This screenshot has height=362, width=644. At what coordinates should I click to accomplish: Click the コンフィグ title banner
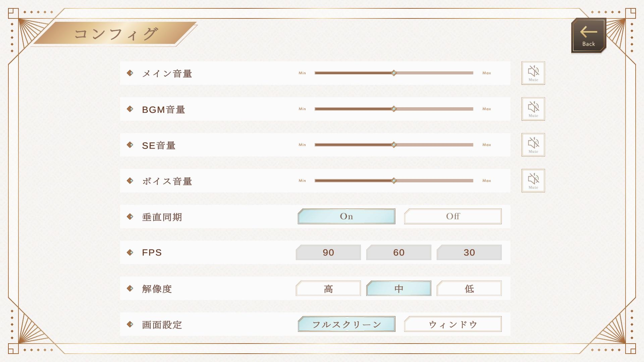115,34
